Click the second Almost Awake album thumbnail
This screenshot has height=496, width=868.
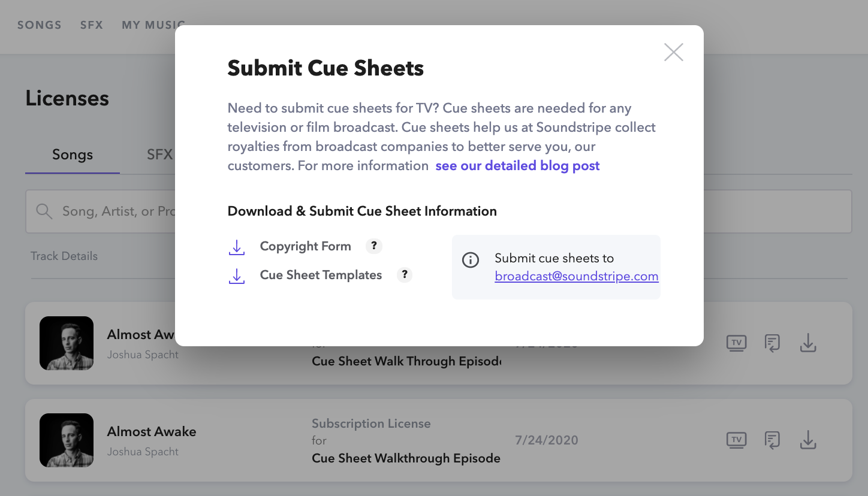[x=67, y=440]
